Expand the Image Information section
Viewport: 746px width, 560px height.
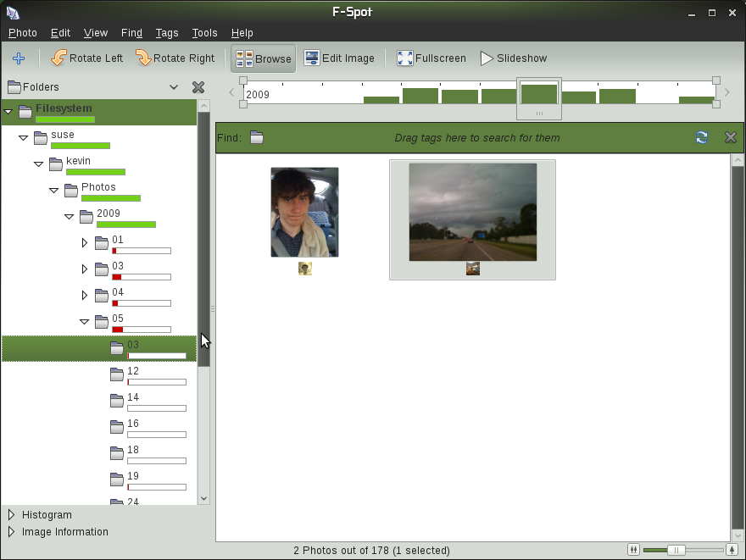pyautogui.click(x=11, y=532)
